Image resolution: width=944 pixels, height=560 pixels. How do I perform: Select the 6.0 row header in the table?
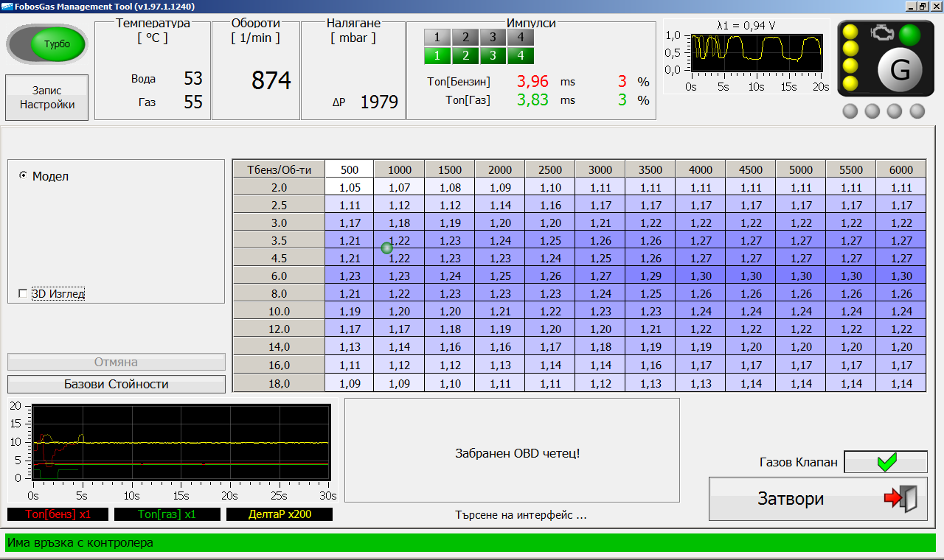coord(279,276)
